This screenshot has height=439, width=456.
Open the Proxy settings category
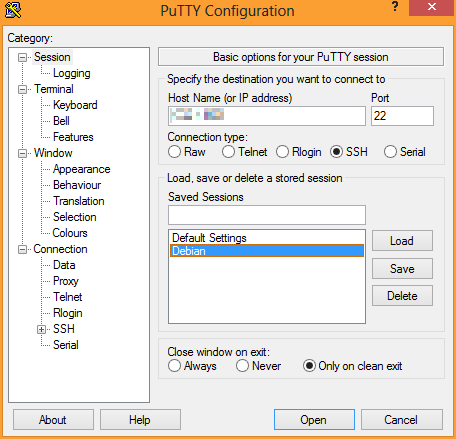66,281
